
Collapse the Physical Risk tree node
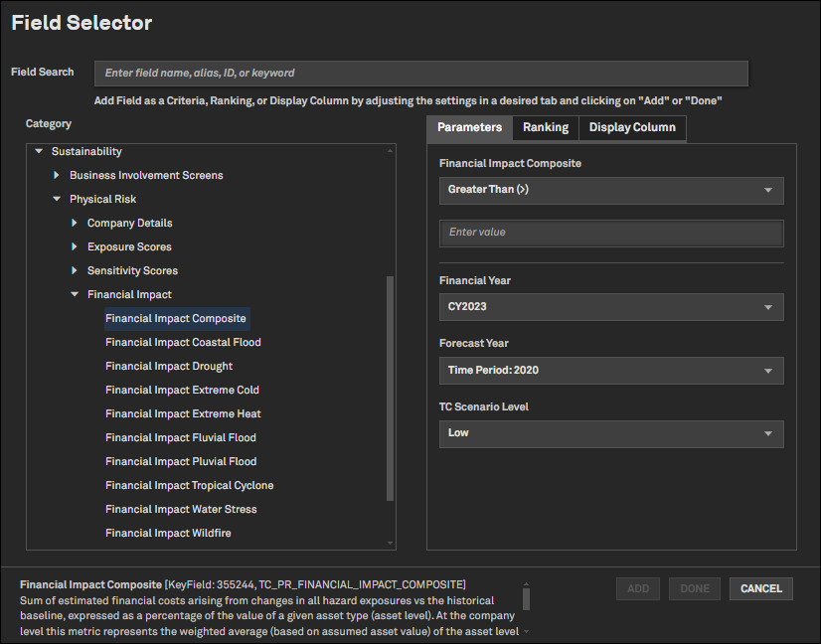pyautogui.click(x=58, y=200)
